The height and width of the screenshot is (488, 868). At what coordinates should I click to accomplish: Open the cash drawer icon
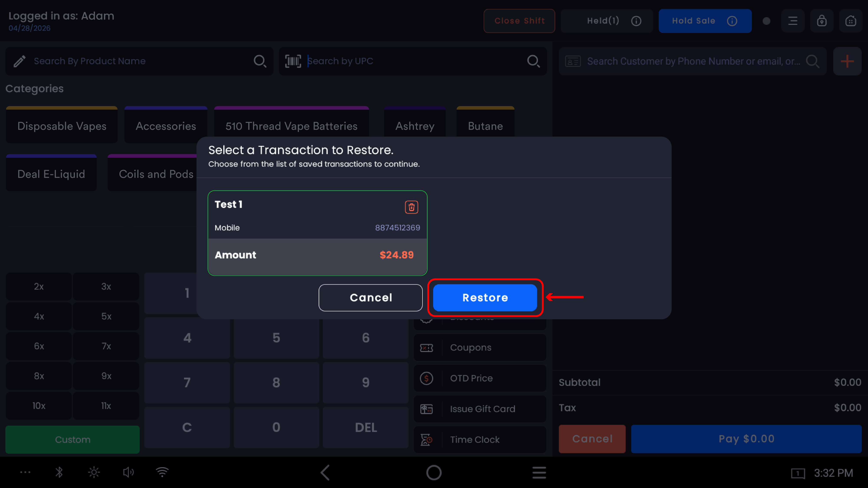pos(850,21)
